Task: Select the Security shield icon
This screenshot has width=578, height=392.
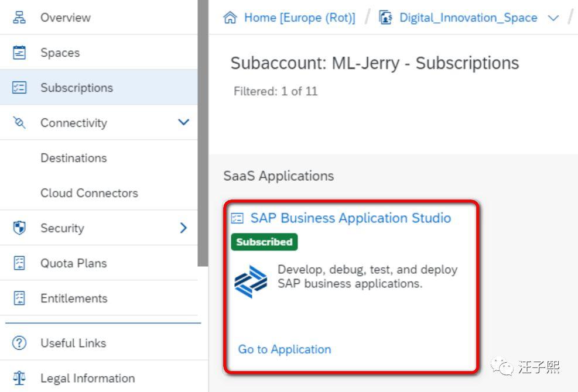Action: pyautogui.click(x=19, y=228)
